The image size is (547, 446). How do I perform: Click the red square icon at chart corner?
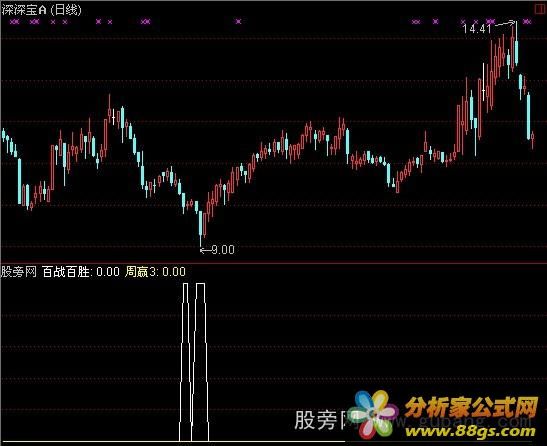click(540, 9)
